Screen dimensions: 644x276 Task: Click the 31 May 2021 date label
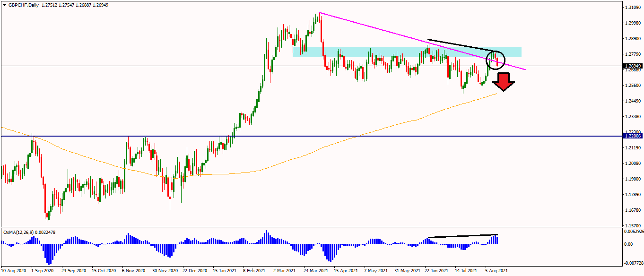coord(406,271)
